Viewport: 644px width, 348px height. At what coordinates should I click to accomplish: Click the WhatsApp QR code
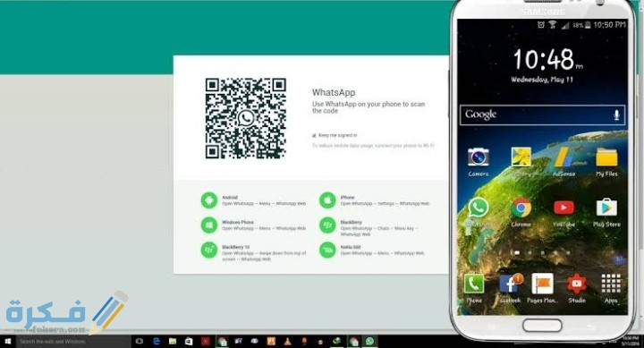click(246, 118)
